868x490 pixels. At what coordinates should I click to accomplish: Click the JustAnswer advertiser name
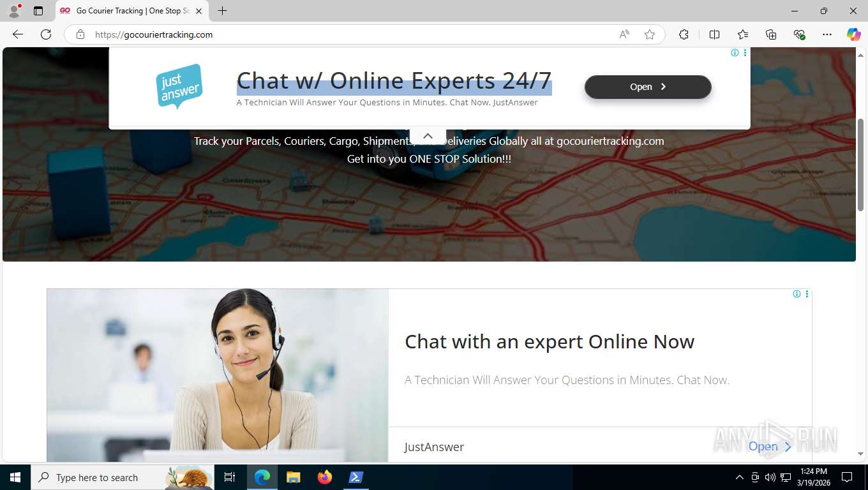pyautogui.click(x=434, y=447)
